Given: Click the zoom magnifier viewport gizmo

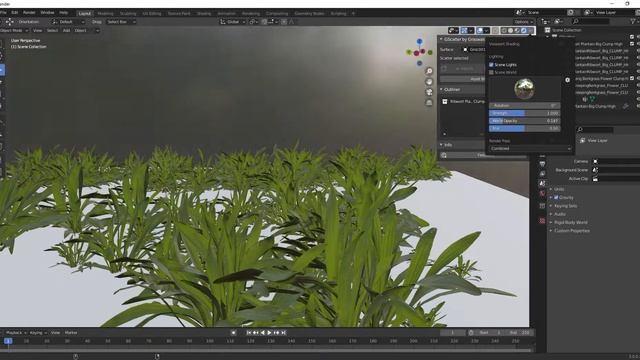Looking at the screenshot, I should click(429, 71).
